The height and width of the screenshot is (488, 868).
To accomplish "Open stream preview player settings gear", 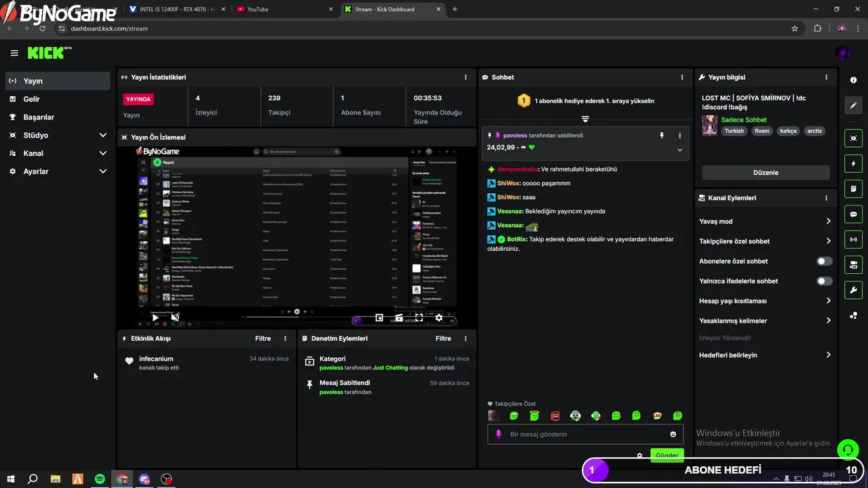I will [x=439, y=317].
